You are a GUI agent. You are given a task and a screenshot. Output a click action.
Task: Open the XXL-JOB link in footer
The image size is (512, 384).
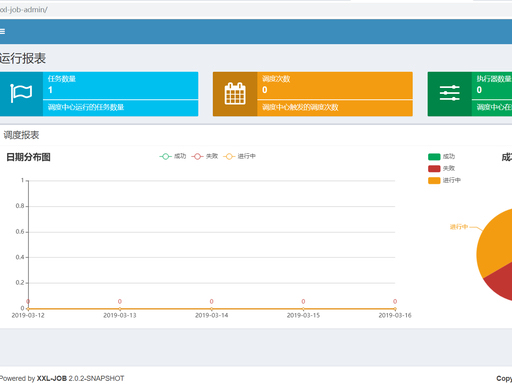click(x=52, y=378)
